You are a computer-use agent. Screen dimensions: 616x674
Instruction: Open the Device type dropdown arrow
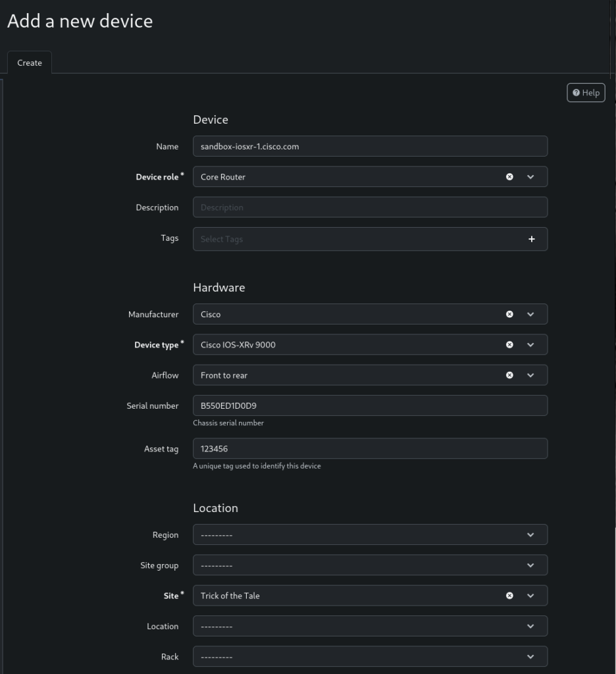pyautogui.click(x=530, y=345)
